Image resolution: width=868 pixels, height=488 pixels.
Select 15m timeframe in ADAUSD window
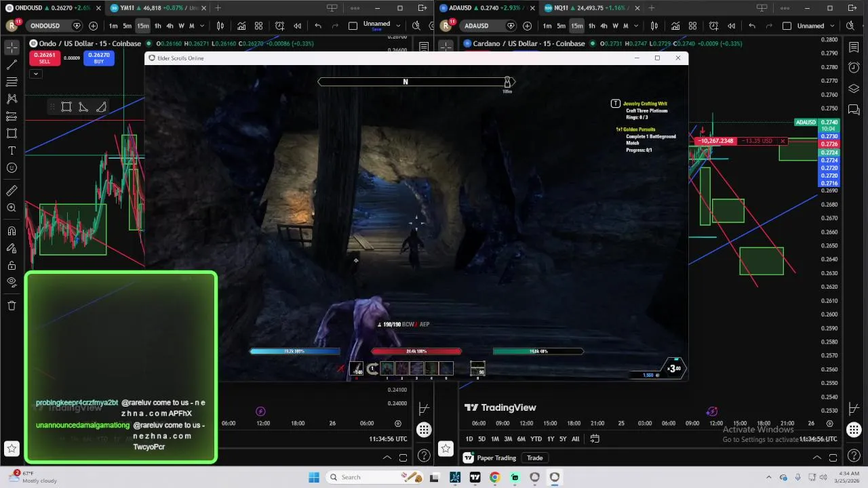(576, 26)
